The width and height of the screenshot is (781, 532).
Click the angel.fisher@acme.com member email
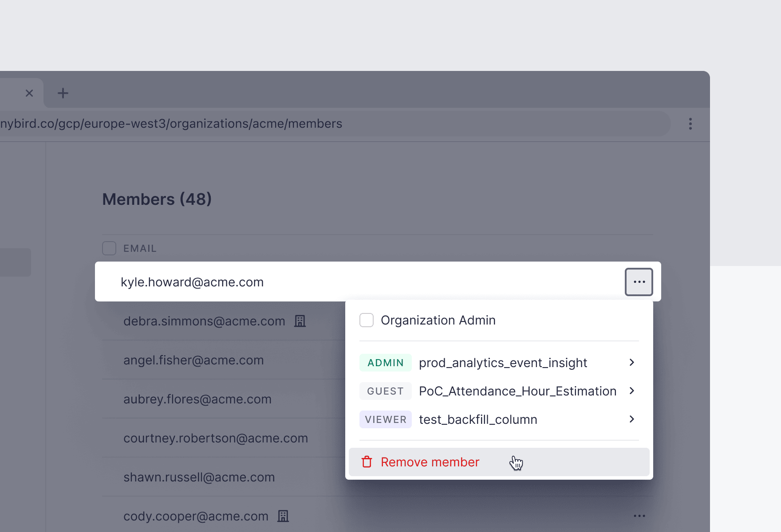pyautogui.click(x=193, y=360)
